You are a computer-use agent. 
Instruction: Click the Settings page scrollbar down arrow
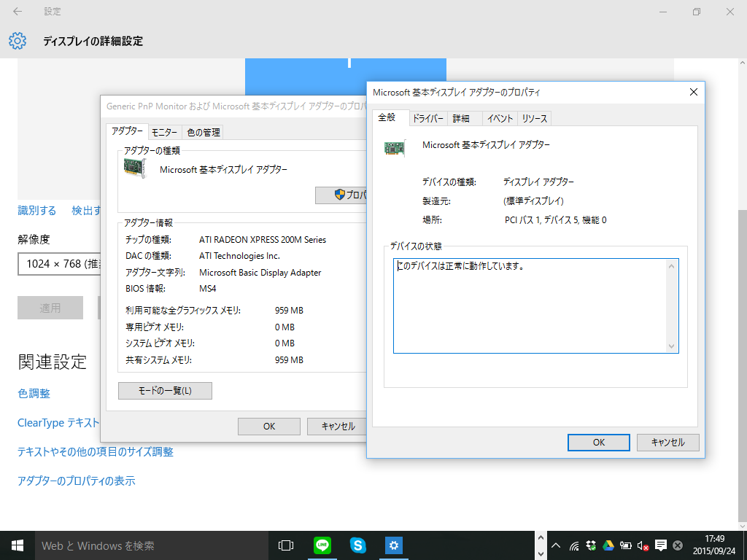[743, 526]
